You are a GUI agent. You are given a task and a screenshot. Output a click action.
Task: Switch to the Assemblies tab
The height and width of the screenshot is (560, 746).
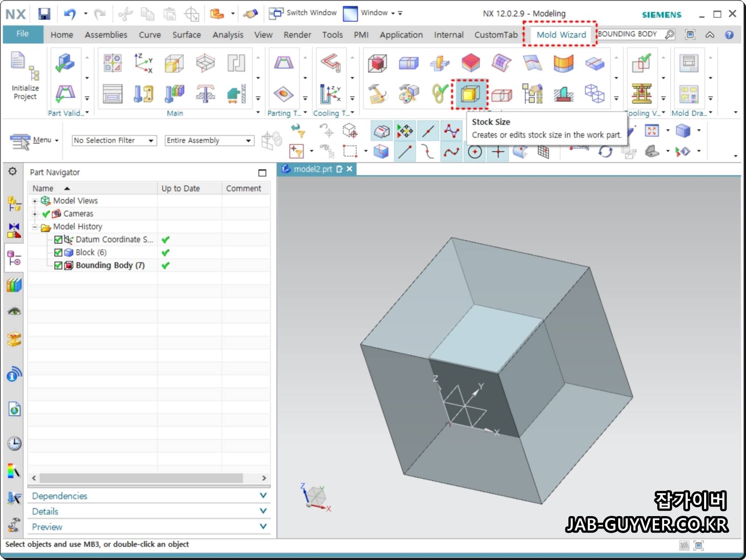[106, 35]
